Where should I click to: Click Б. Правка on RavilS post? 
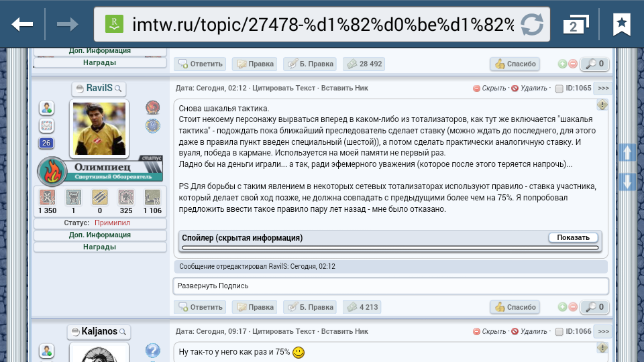coord(310,307)
